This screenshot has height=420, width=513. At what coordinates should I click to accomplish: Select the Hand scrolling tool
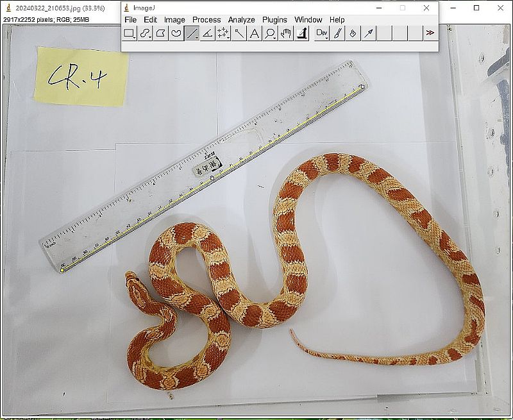tap(286, 33)
